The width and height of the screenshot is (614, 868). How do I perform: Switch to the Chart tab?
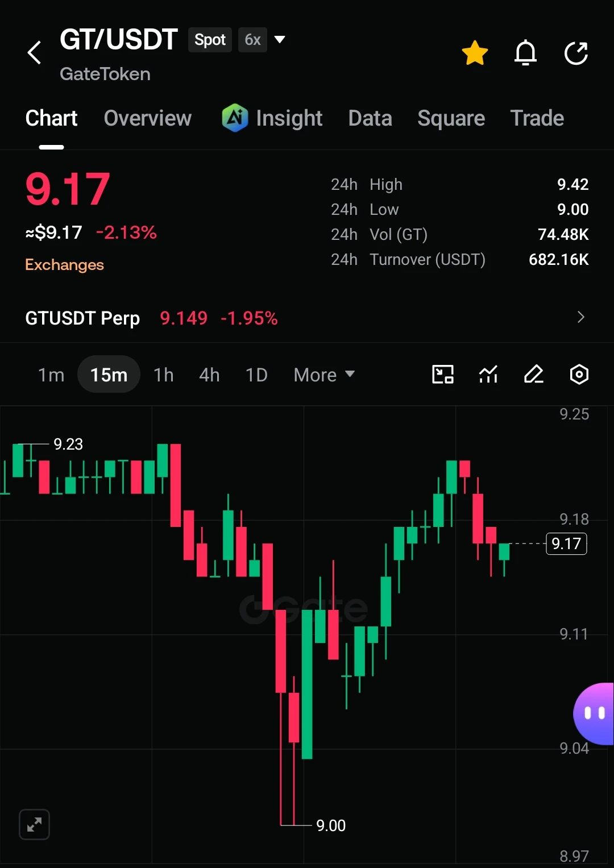click(51, 118)
